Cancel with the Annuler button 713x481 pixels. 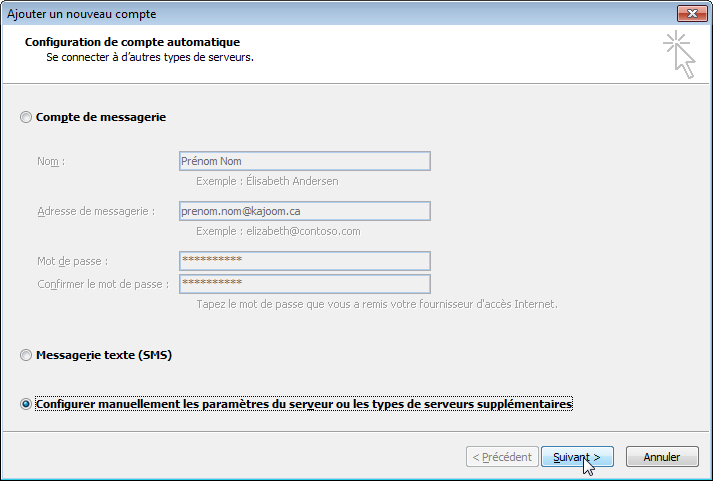point(662,457)
